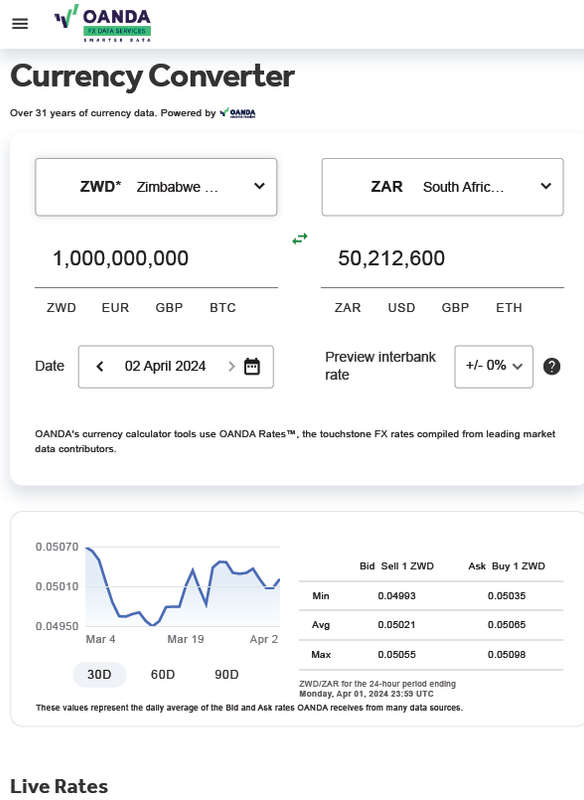Click the OANDA FX Data Services logo
The image size is (584, 800).
click(103, 23)
